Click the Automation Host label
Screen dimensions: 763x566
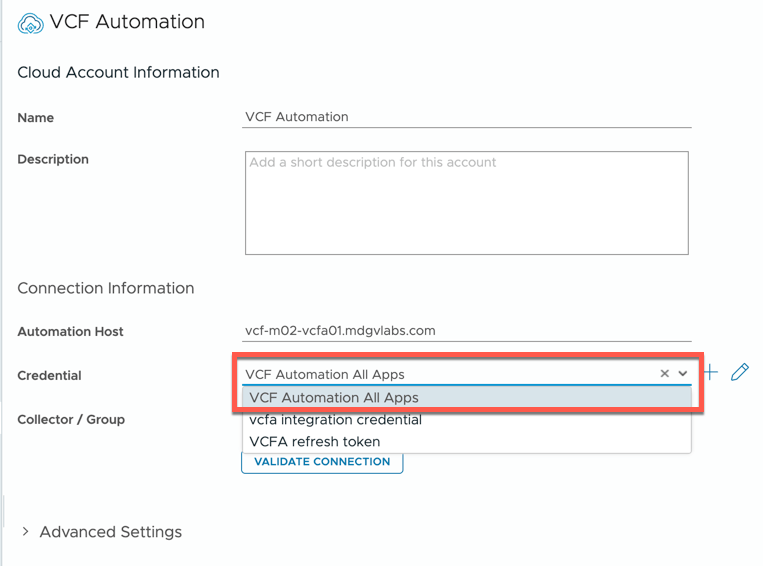[x=70, y=332]
